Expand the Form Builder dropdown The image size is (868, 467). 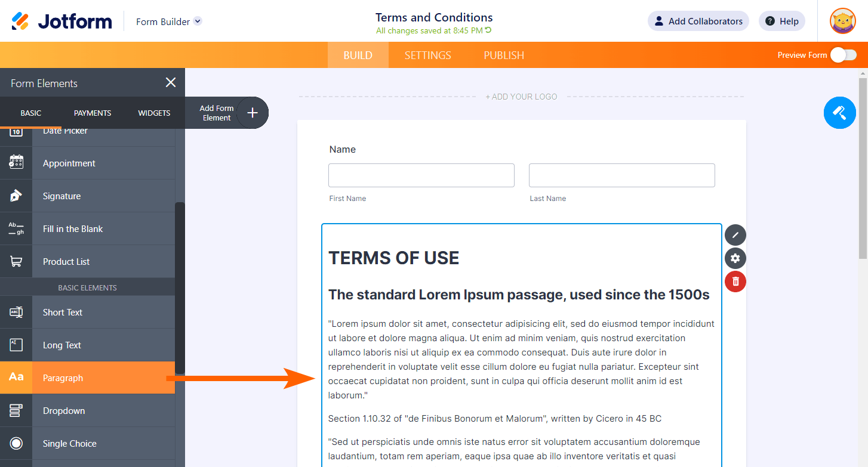pos(198,21)
